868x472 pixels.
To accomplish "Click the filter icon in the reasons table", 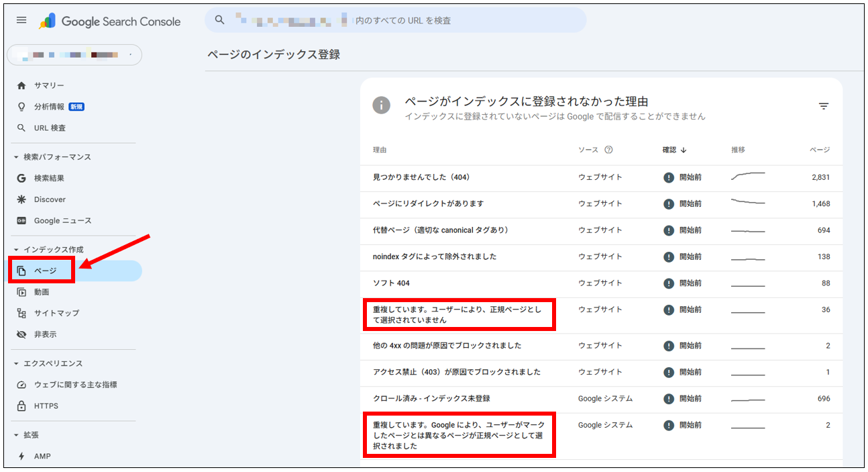I will [824, 106].
